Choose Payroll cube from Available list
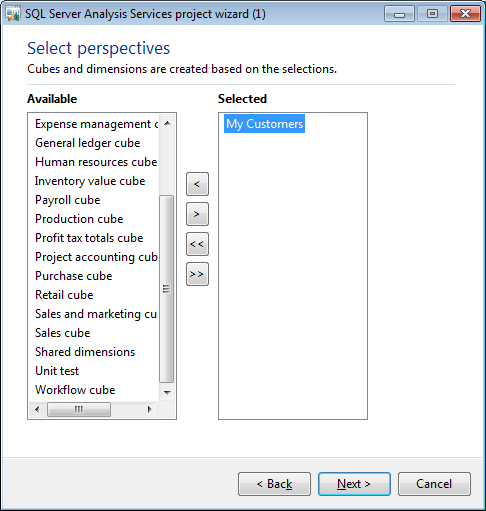Screen dimensions: 486x511 [68, 200]
